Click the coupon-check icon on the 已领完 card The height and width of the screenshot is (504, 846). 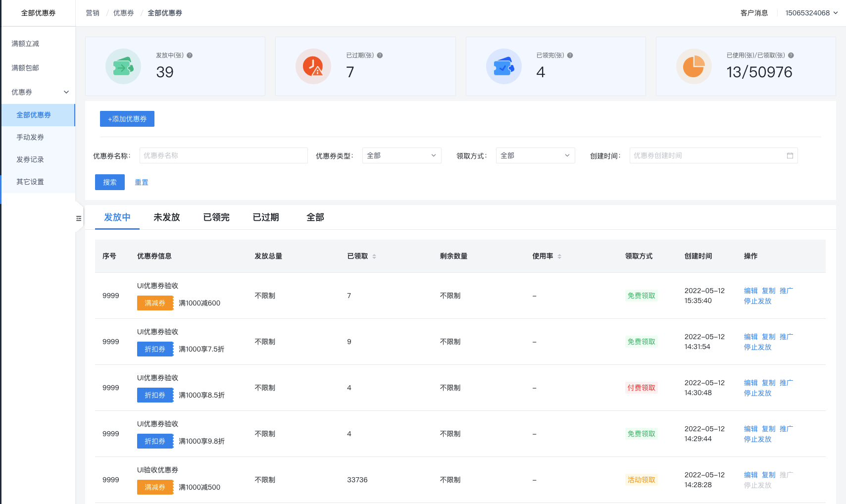pos(503,66)
